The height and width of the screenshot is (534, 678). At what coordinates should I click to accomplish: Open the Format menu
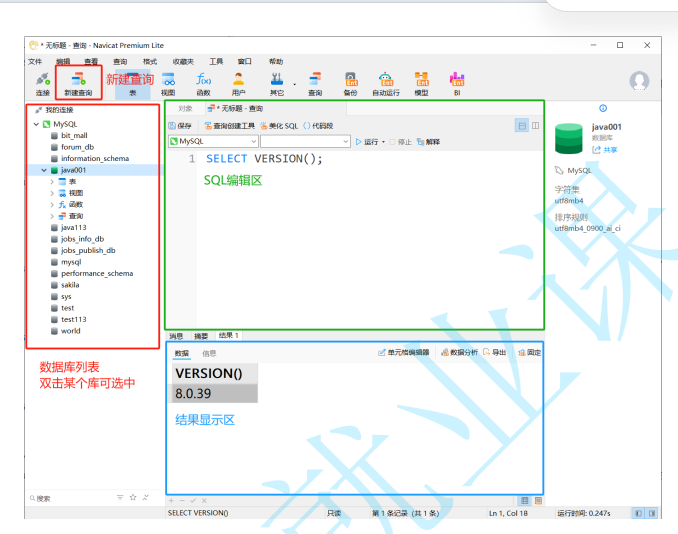click(x=150, y=61)
